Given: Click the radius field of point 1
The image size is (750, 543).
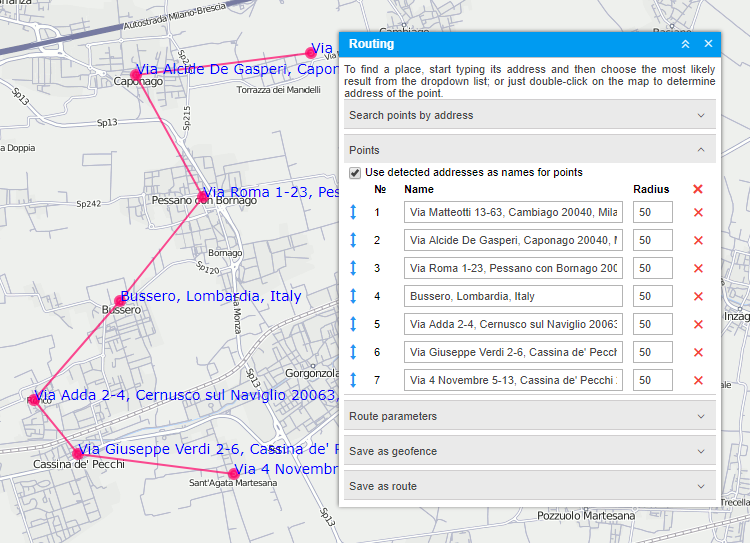Looking at the screenshot, I should 652,212.
